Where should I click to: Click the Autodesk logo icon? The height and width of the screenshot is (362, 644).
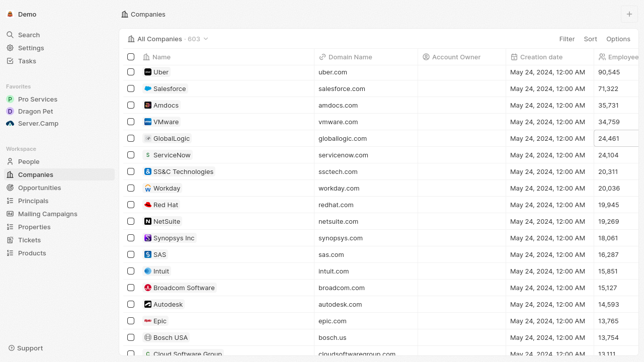pyautogui.click(x=148, y=304)
